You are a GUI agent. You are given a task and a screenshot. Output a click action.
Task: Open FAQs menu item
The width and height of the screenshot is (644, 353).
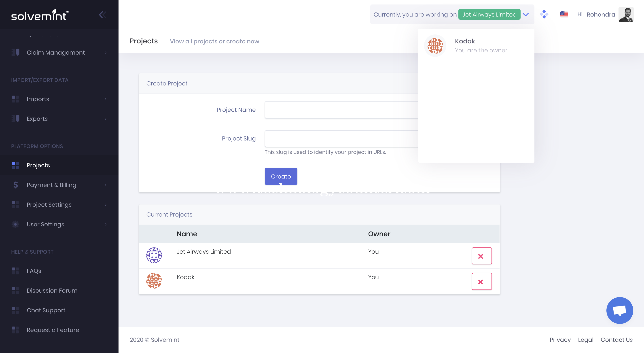59,271
